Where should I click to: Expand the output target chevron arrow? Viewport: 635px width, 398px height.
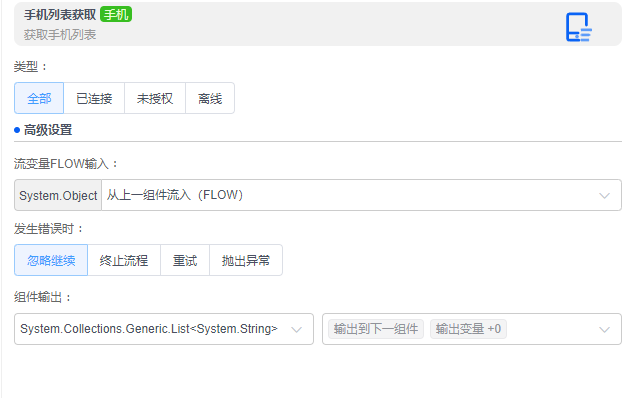pos(604,329)
